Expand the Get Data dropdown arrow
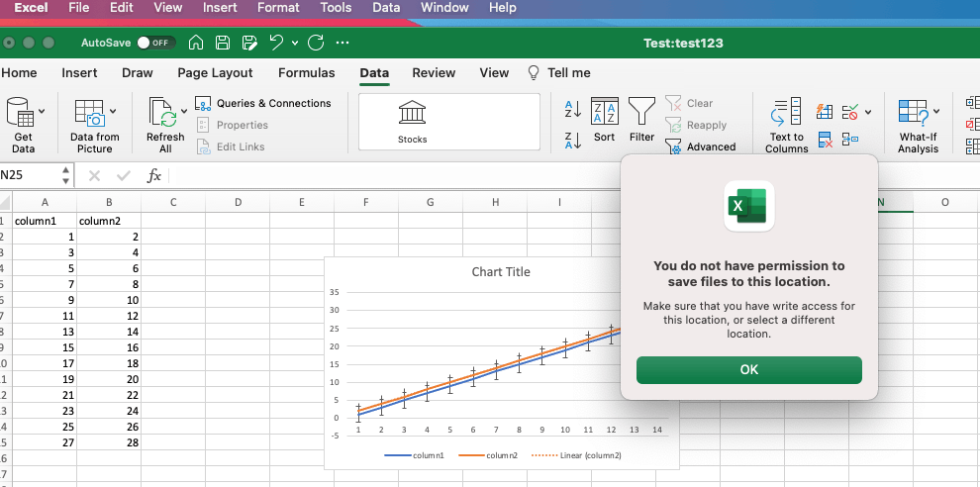The height and width of the screenshot is (487, 980). tap(42, 111)
